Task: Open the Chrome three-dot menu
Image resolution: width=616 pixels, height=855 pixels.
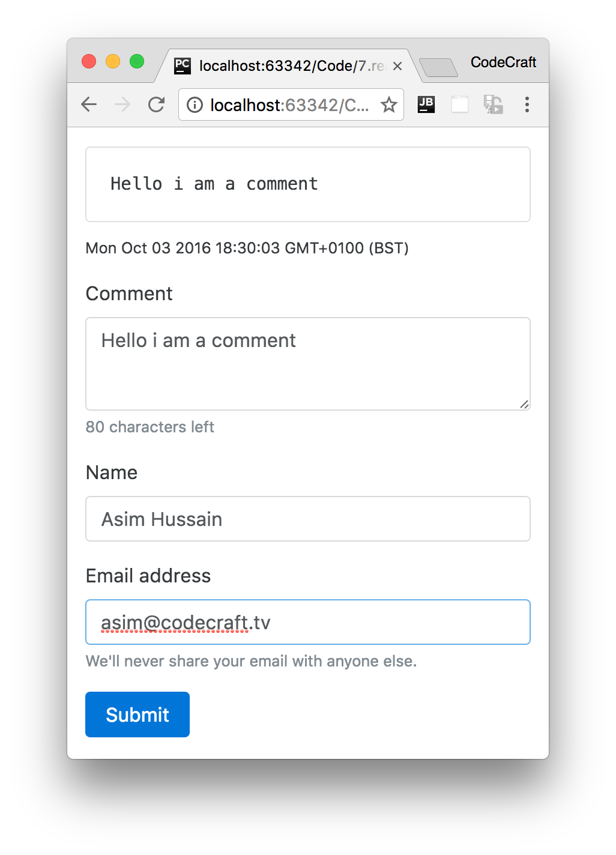Action: [x=527, y=104]
